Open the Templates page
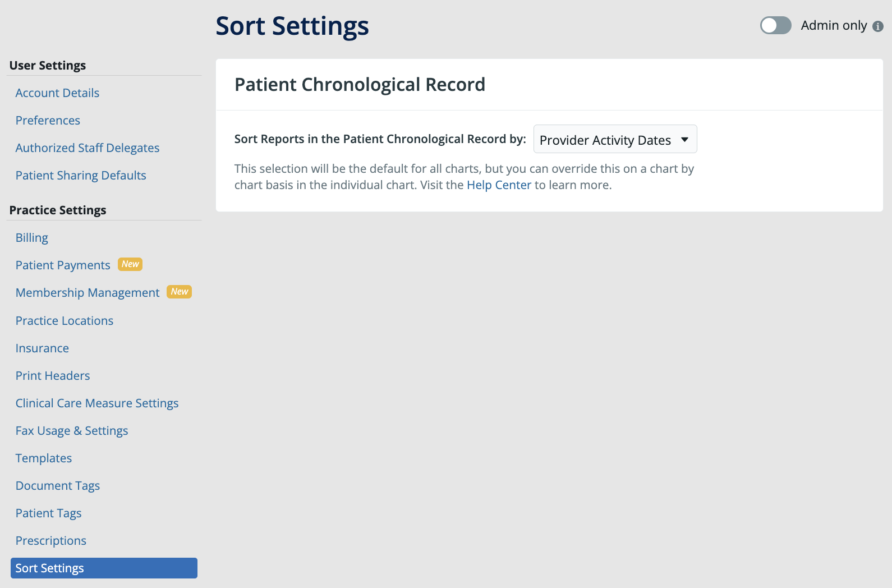The width and height of the screenshot is (892, 588). click(x=44, y=458)
